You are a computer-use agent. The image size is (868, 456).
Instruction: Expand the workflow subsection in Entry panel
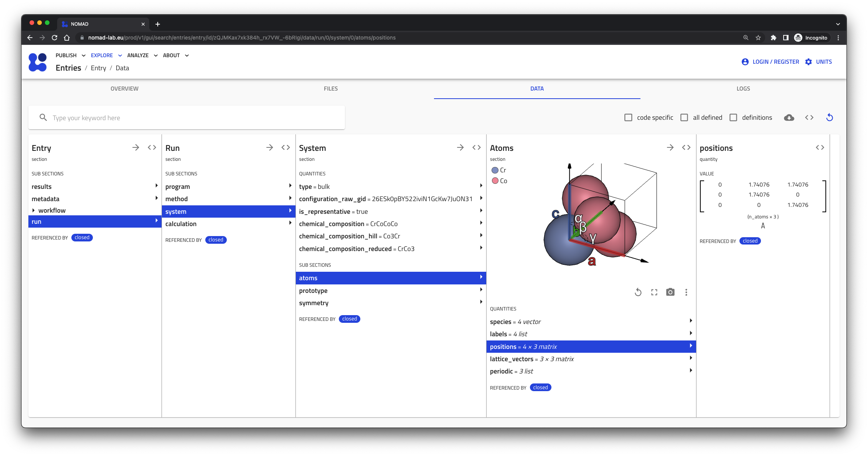click(52, 210)
